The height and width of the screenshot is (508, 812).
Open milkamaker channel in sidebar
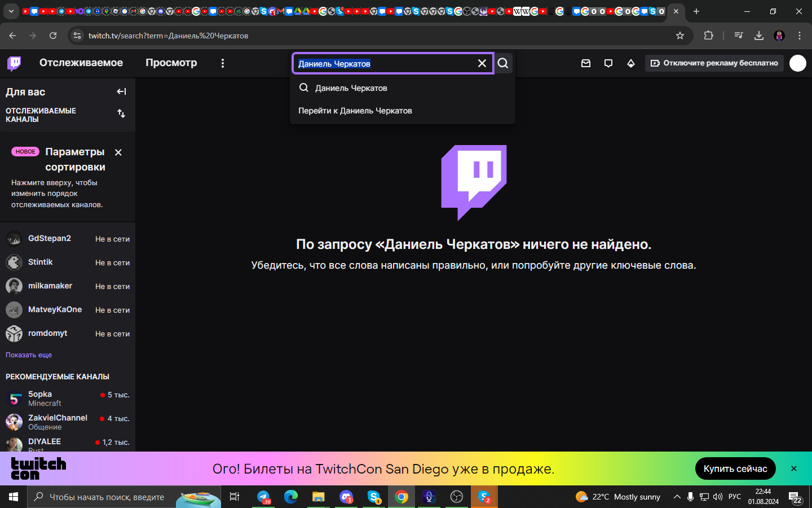68,286
